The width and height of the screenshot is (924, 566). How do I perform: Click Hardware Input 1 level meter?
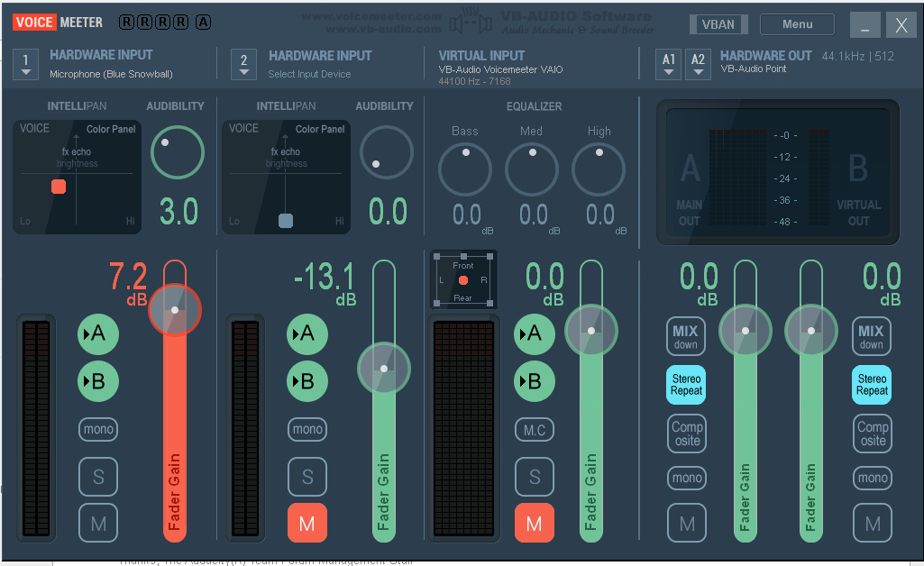point(36,427)
